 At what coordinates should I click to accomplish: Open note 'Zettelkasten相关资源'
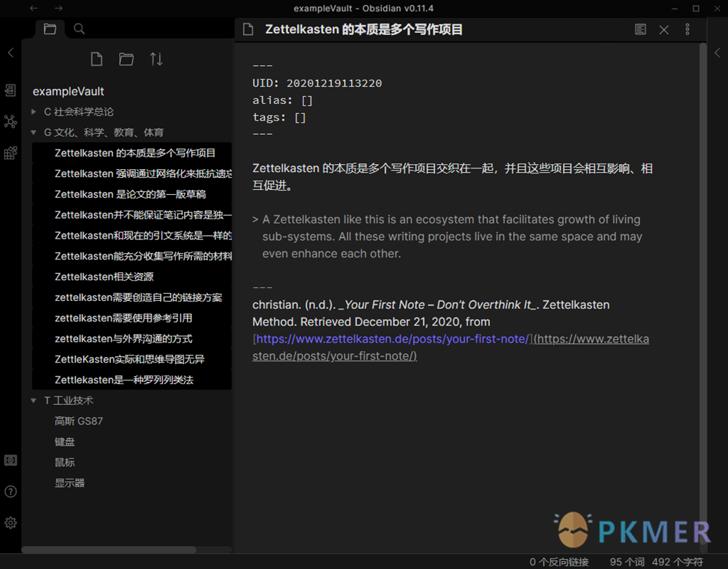point(131,277)
